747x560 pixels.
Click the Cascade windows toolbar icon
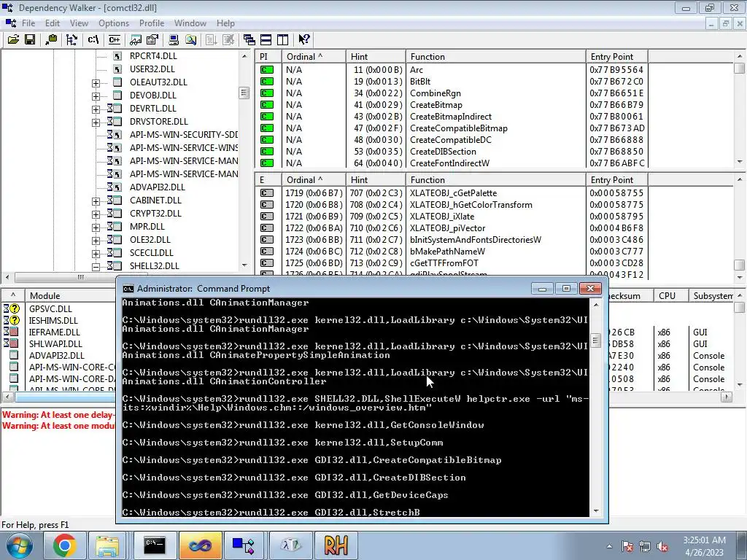(x=249, y=39)
